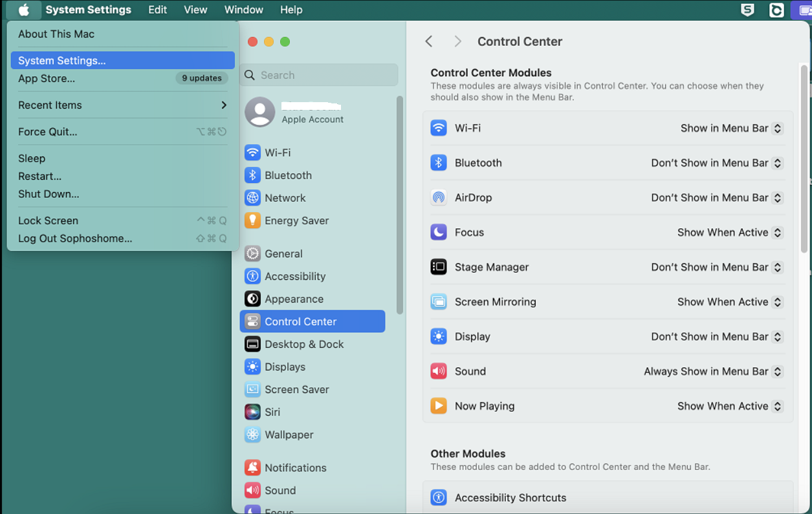Open the Wi-Fi menu bar visibility dropdown

[x=731, y=128]
